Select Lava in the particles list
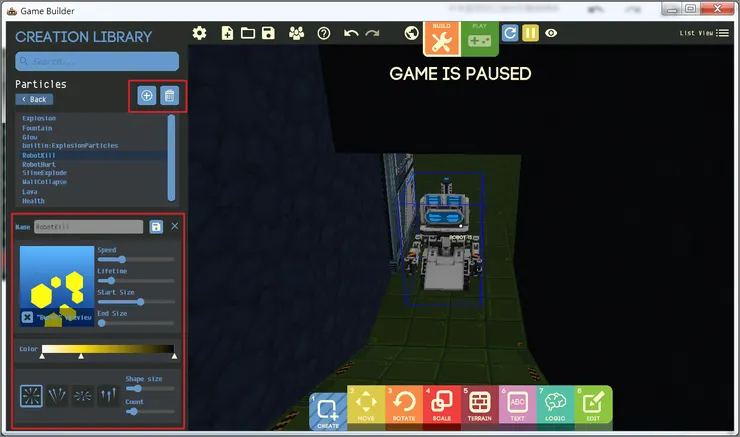This screenshot has height=437, width=740. tap(30, 192)
